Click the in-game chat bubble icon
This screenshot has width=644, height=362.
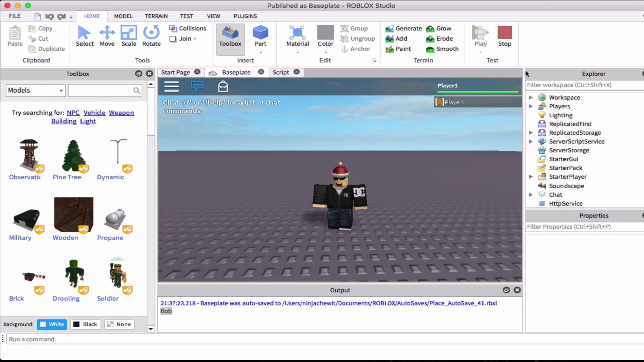pyautogui.click(x=197, y=86)
